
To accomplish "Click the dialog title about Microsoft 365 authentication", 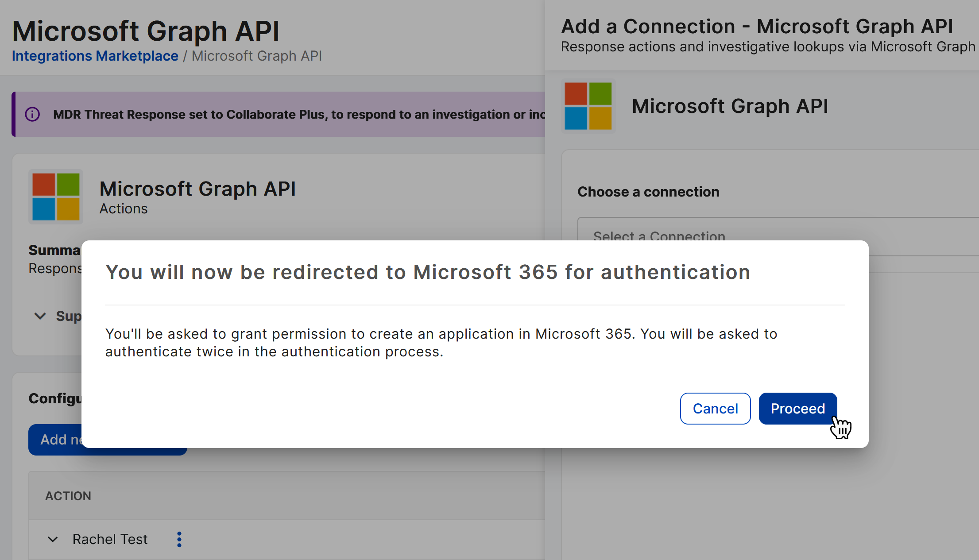I will coord(428,272).
